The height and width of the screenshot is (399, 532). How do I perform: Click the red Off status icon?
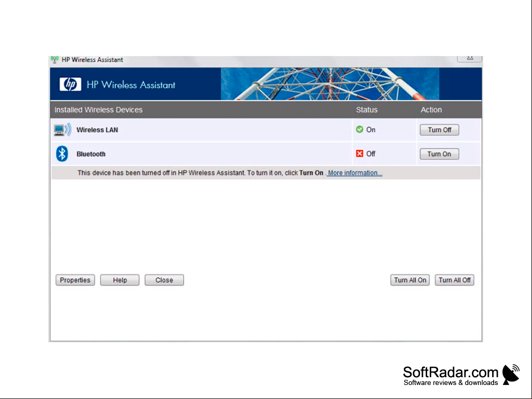point(360,154)
